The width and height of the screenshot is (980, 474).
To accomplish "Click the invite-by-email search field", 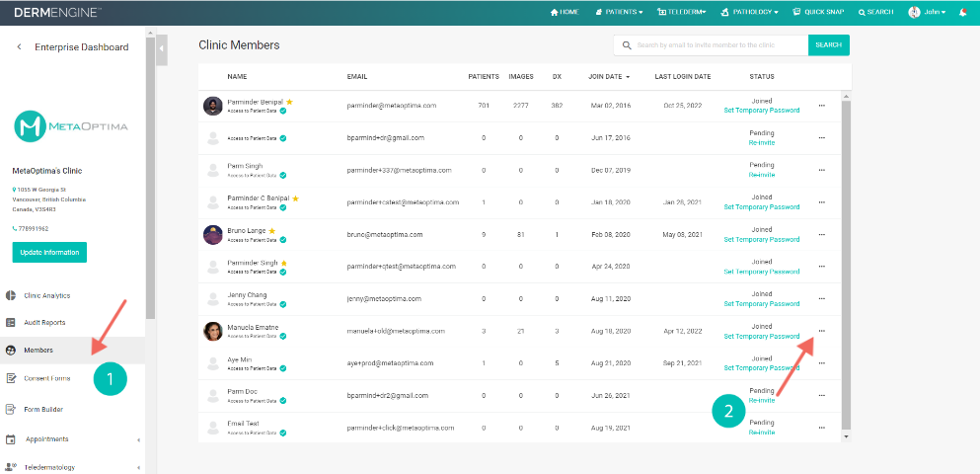I will (711, 45).
